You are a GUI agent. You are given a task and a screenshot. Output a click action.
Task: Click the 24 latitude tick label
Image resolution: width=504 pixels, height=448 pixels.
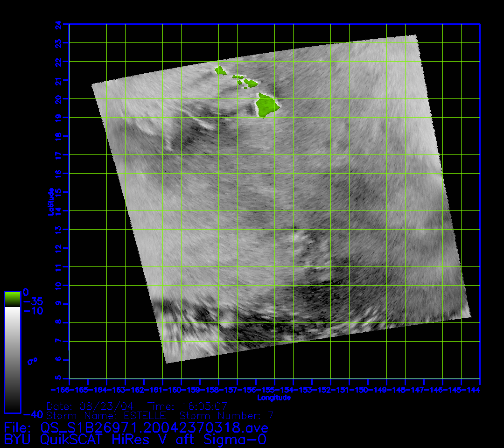[x=58, y=24]
